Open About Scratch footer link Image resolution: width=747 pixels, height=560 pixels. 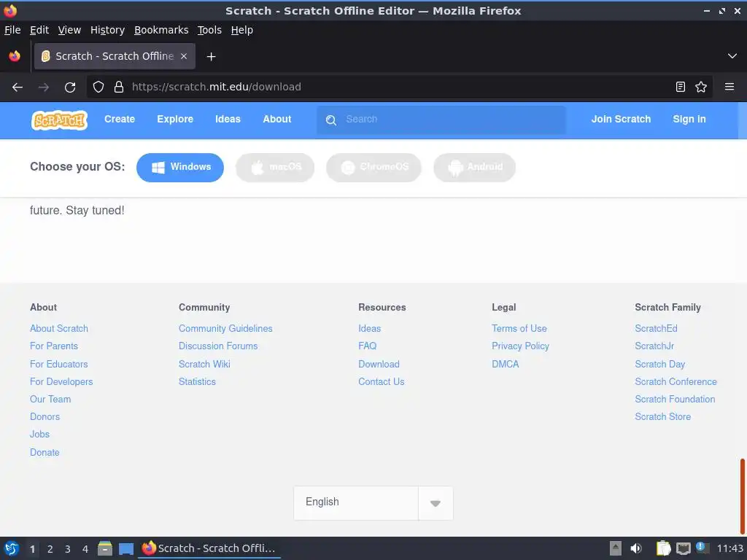59,329
